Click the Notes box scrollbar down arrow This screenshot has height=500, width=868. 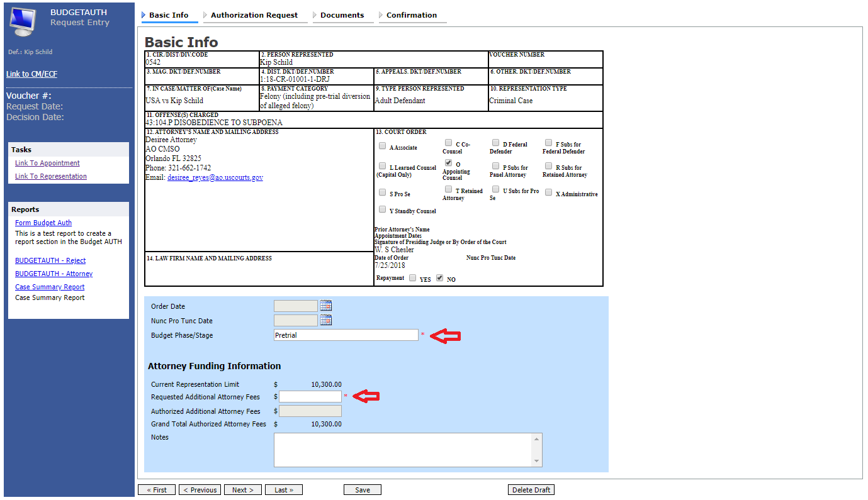(536, 461)
